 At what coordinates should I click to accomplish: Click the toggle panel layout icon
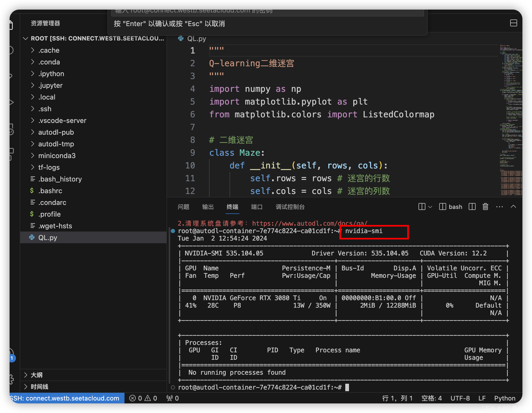(x=514, y=23)
